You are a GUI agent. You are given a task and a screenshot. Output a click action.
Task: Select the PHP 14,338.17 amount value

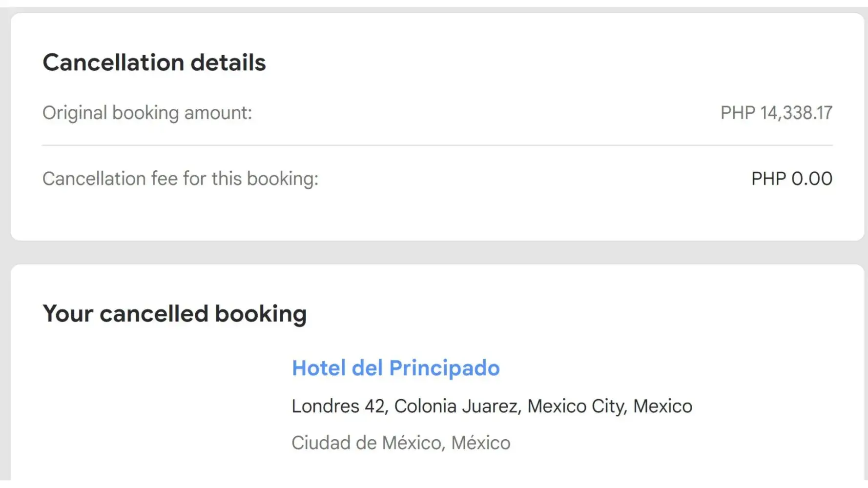coord(776,113)
